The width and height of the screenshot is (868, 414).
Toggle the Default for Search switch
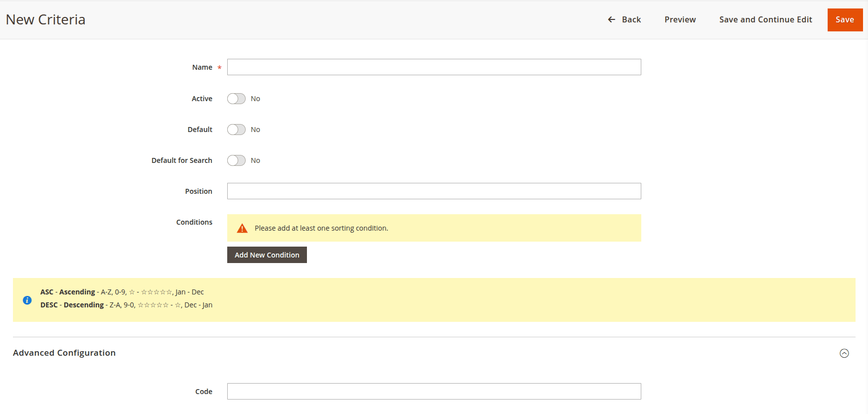coord(236,160)
